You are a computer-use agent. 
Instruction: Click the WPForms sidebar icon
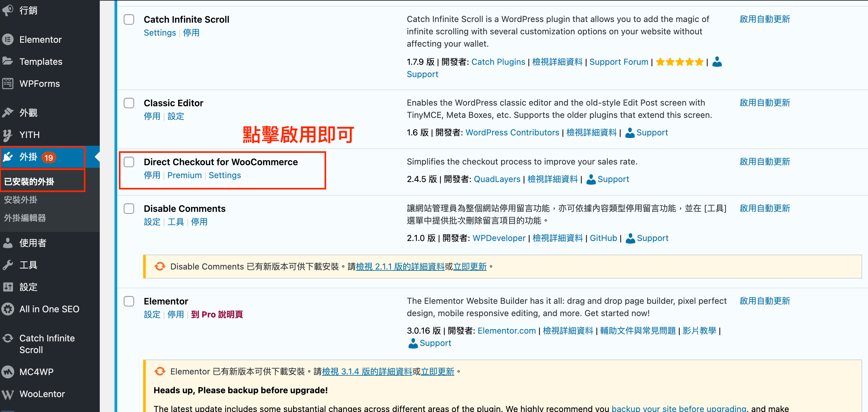point(8,84)
